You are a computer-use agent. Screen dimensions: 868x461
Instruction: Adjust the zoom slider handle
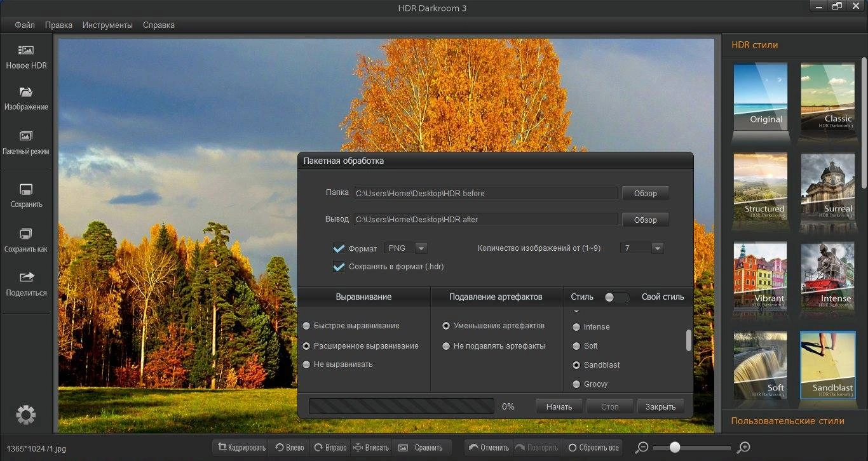675,448
